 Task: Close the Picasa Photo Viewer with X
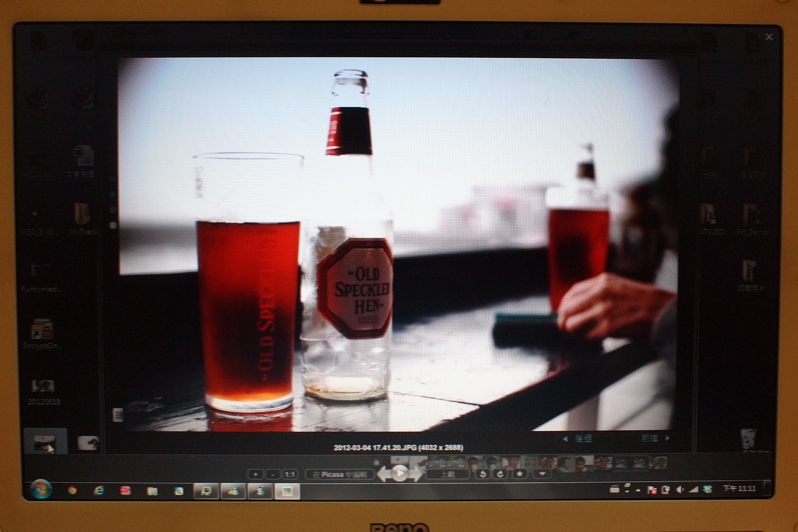[x=769, y=37]
